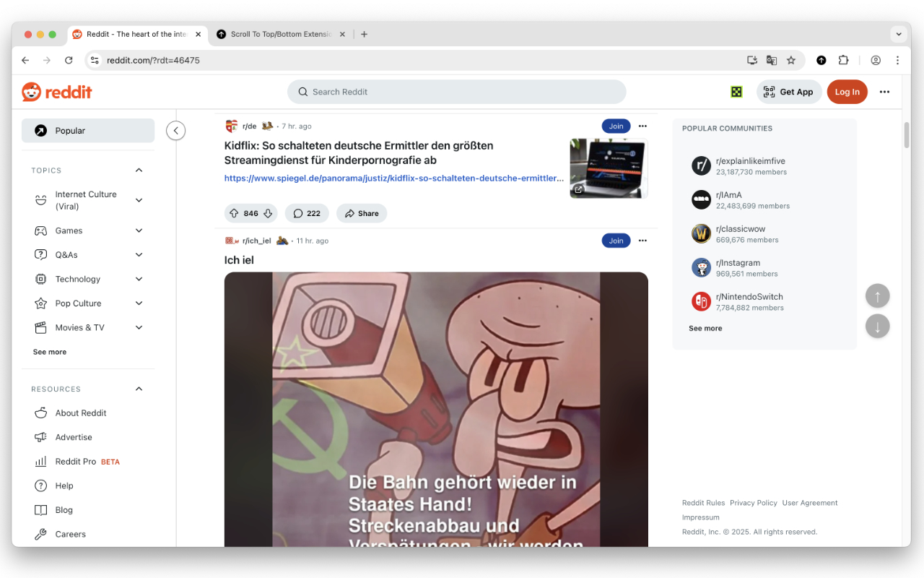
Task: Collapse the Resources section
Action: pyautogui.click(x=139, y=389)
